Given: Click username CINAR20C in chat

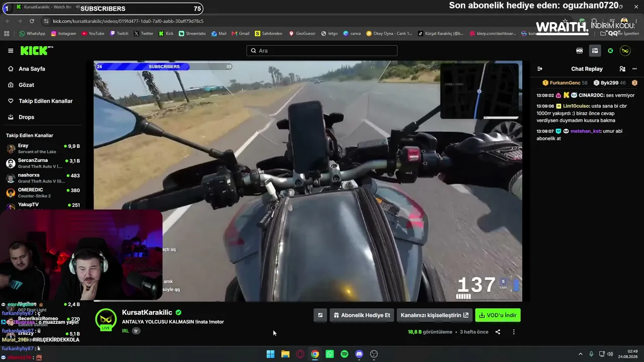Looking at the screenshot, I should pos(591,95).
